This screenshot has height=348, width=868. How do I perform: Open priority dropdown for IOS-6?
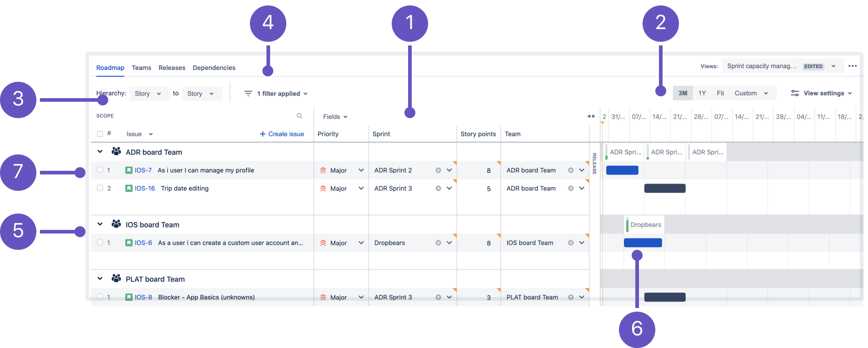tap(361, 243)
